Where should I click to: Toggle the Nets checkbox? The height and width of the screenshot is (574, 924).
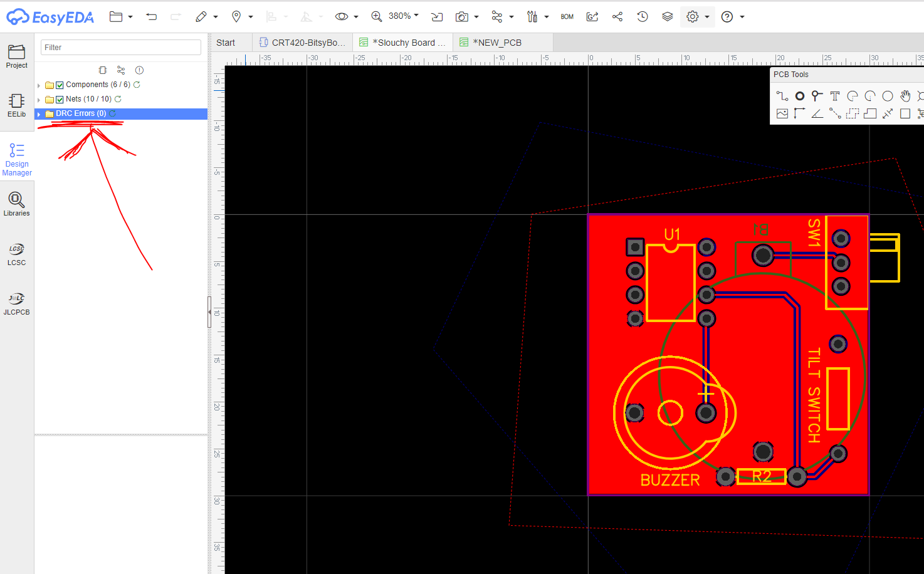(x=60, y=100)
